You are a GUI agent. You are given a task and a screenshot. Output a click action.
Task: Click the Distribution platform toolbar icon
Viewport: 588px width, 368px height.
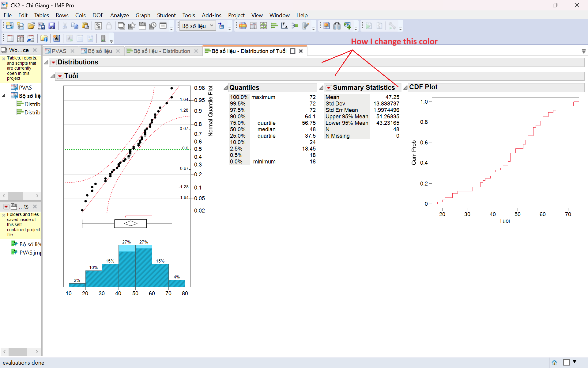(274, 26)
